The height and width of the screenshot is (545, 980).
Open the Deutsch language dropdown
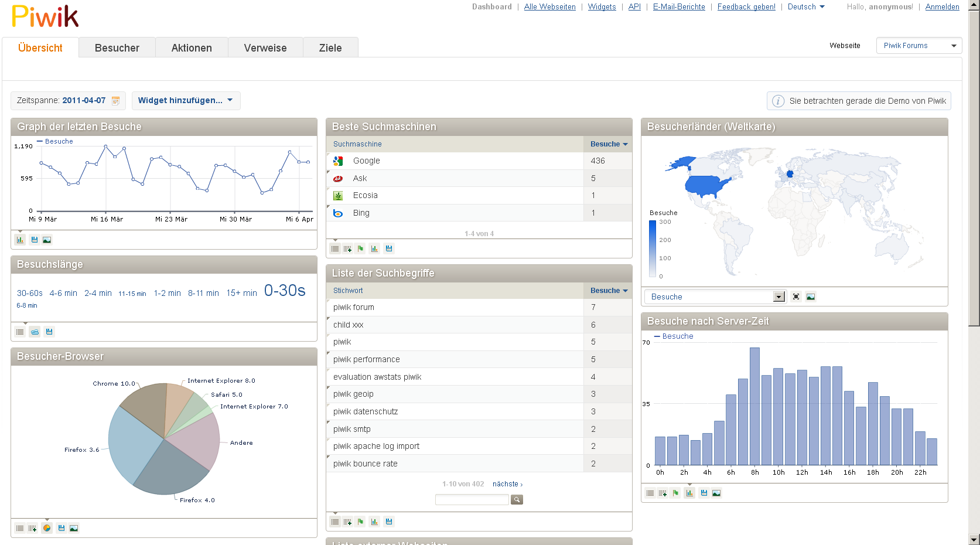pyautogui.click(x=805, y=7)
